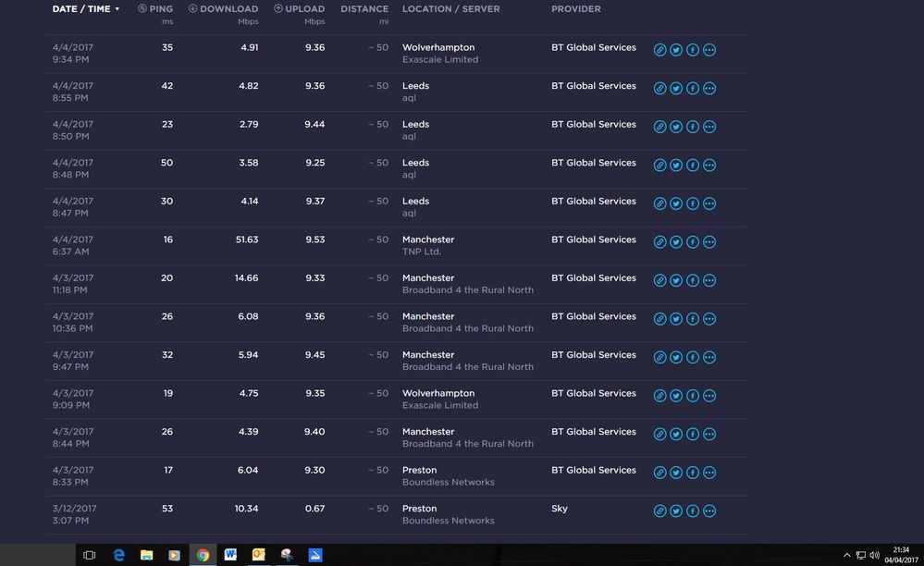924x566 pixels.
Task: Click the 4/3/2017 8:33 PM date cell
Action: 72,476
